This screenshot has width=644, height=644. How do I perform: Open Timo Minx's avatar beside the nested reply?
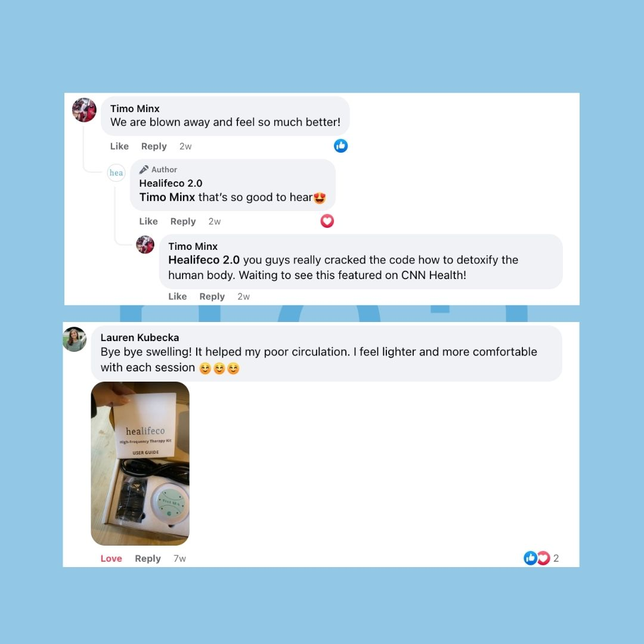pyautogui.click(x=145, y=245)
